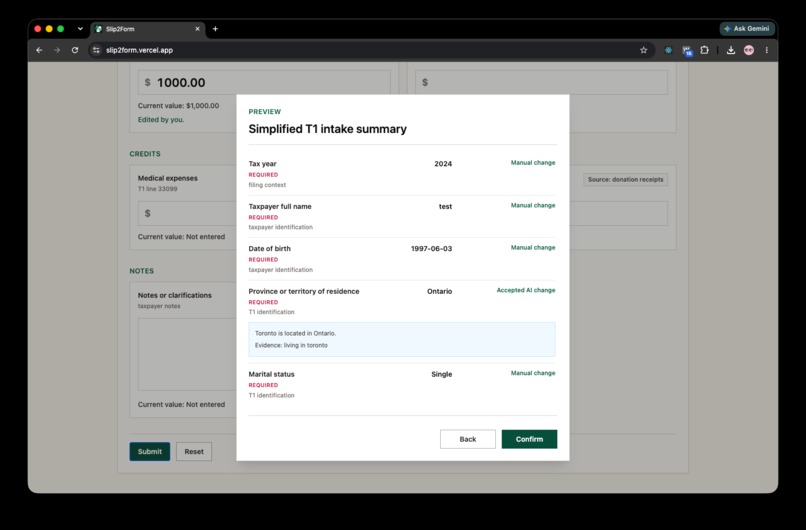Click the Simplified T1 intake summary heading
The width and height of the screenshot is (806, 530).
click(x=327, y=129)
